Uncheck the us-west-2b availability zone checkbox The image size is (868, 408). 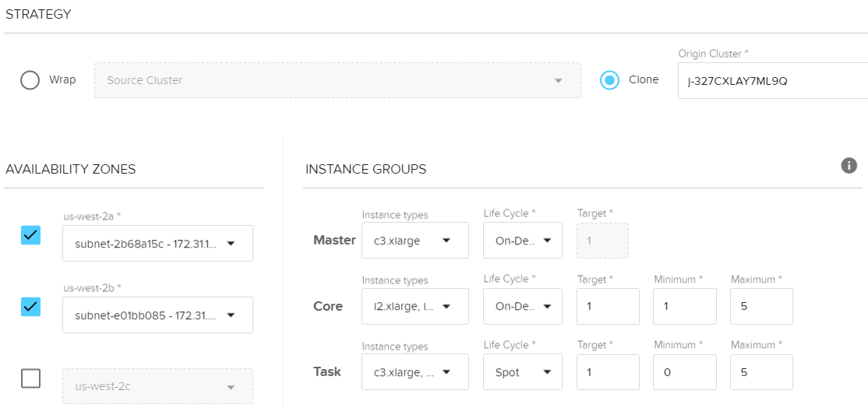point(30,307)
